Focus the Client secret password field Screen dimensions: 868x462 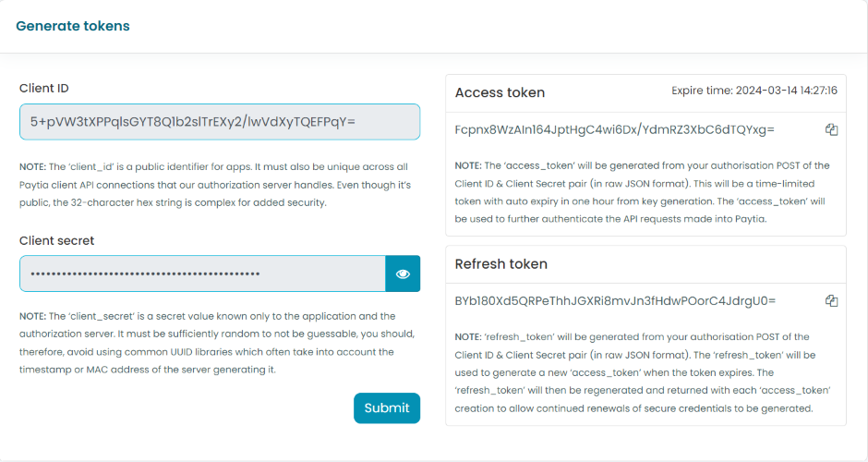coord(202,274)
